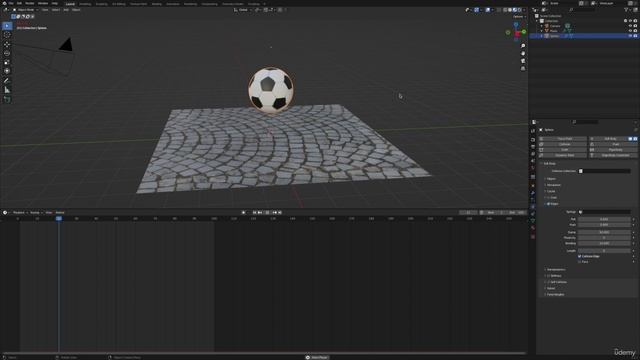Click the Collision Collection field
Image resolution: width=640 pixels, height=360 pixels.
(x=604, y=171)
